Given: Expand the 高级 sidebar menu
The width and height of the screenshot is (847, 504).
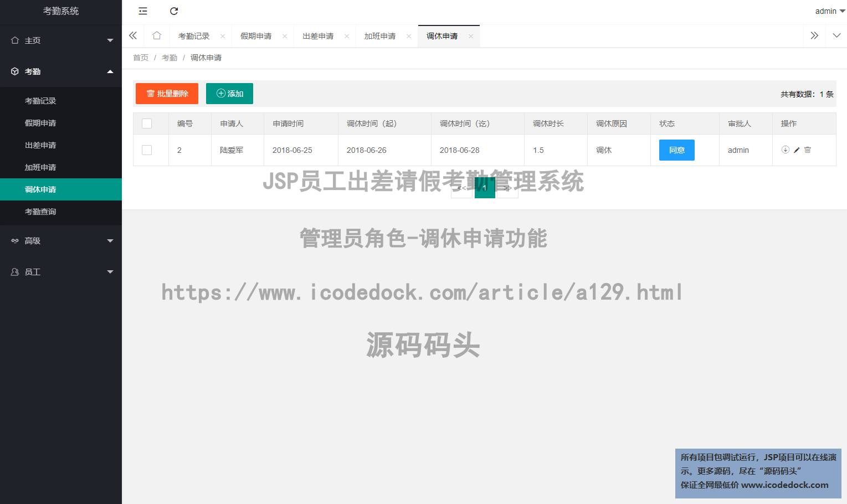Looking at the screenshot, I should pos(61,241).
